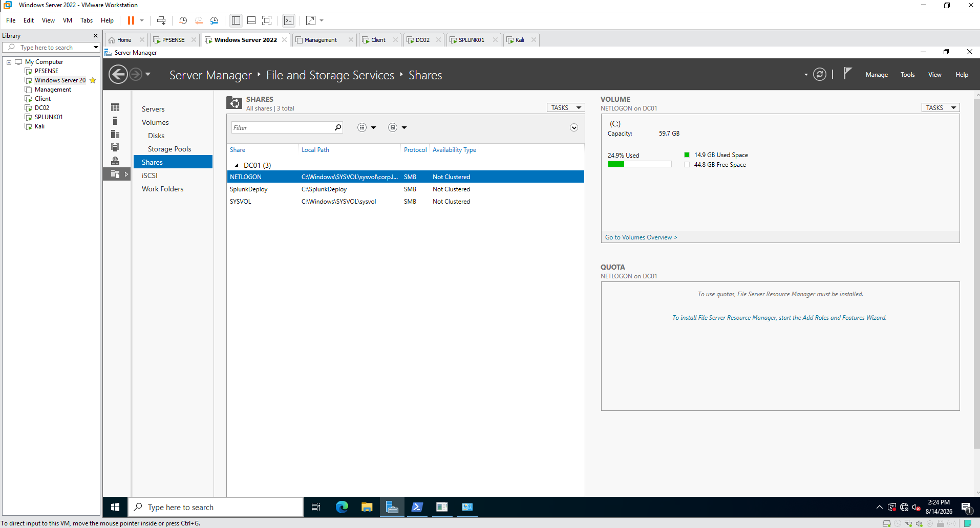The width and height of the screenshot is (980, 528).
Task: Click the library search field
Action: coord(51,48)
